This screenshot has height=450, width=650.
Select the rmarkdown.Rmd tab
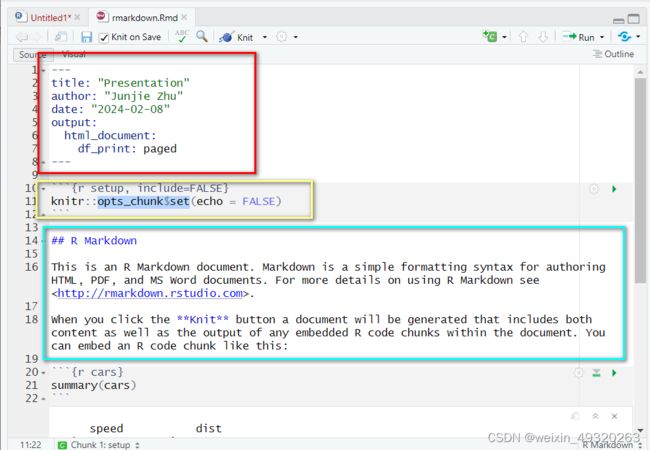[144, 18]
